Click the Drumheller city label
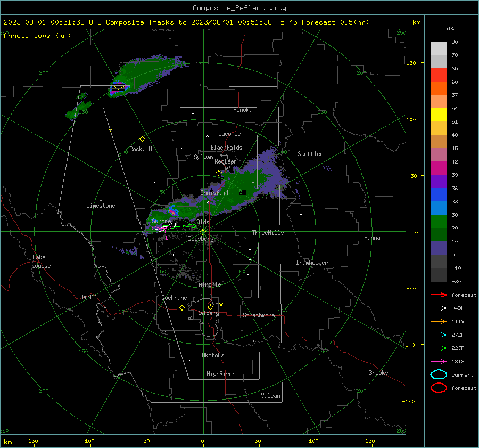 (312, 263)
